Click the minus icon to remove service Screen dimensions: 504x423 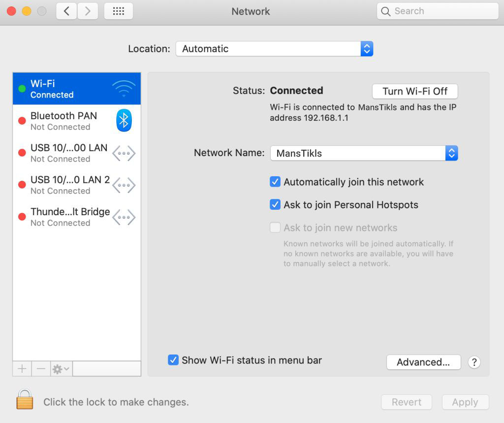coord(41,369)
